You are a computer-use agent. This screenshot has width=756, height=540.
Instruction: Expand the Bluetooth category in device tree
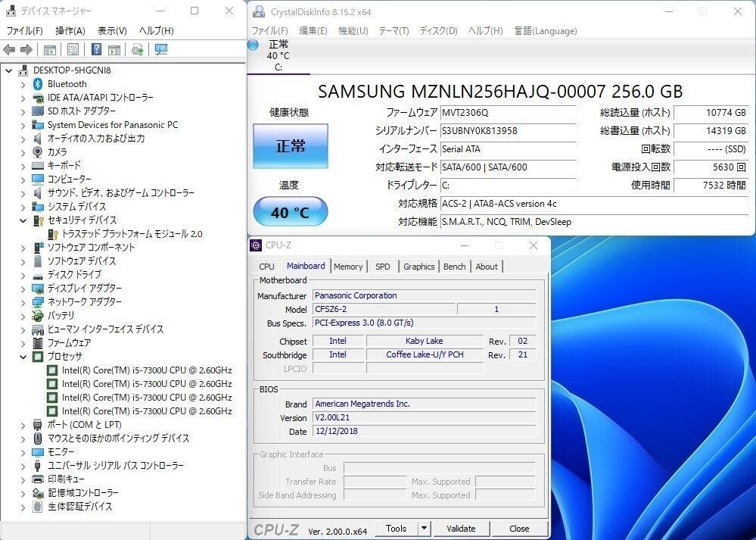tap(23, 85)
